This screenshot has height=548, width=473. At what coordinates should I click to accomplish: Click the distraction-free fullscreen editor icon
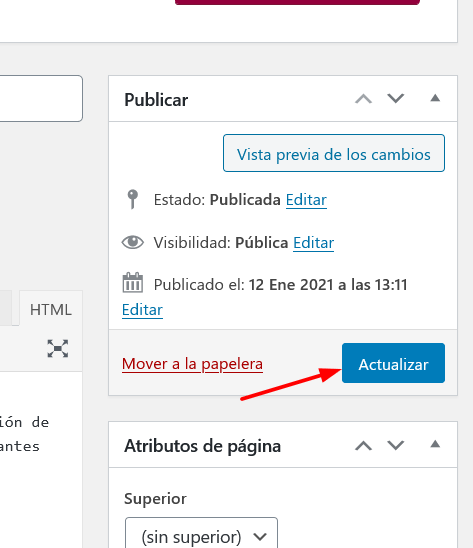pyautogui.click(x=58, y=348)
